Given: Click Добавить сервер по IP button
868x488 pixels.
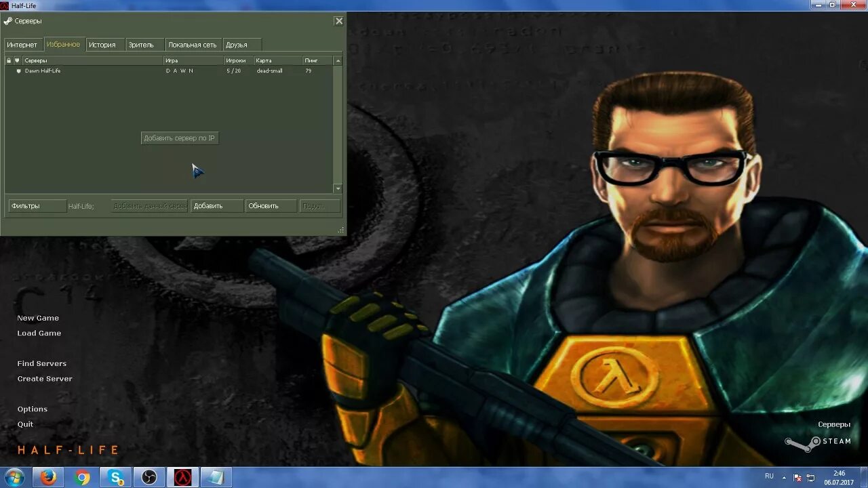Looking at the screenshot, I should [x=180, y=138].
